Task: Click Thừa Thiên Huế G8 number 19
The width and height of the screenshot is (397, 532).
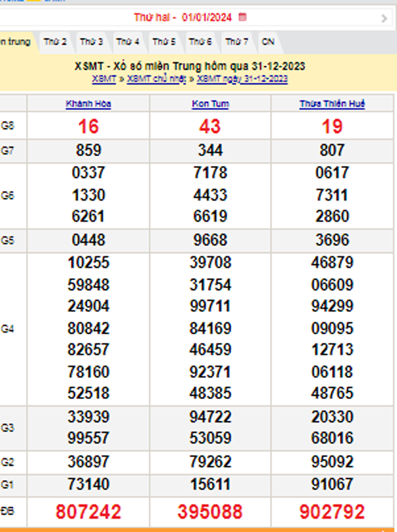Action: click(x=332, y=127)
